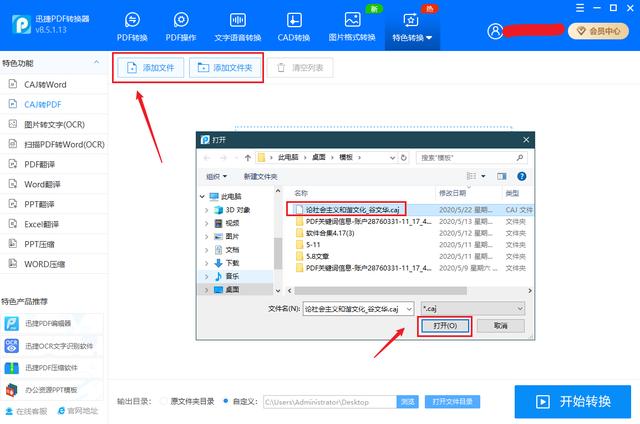Open 官网地址 link
Image resolution: width=640 pixels, height=424 pixels.
78,411
